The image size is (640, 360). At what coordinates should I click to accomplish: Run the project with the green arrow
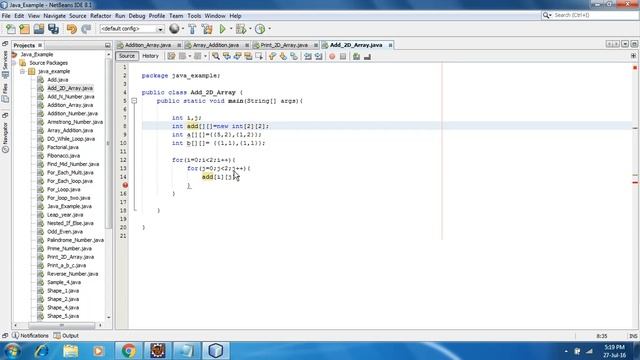pos(222,29)
